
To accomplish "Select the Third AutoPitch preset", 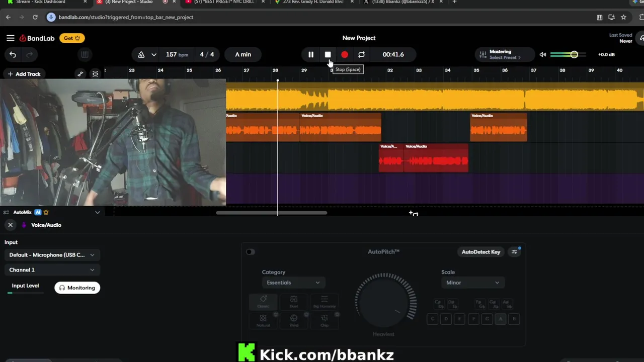I will point(294,321).
